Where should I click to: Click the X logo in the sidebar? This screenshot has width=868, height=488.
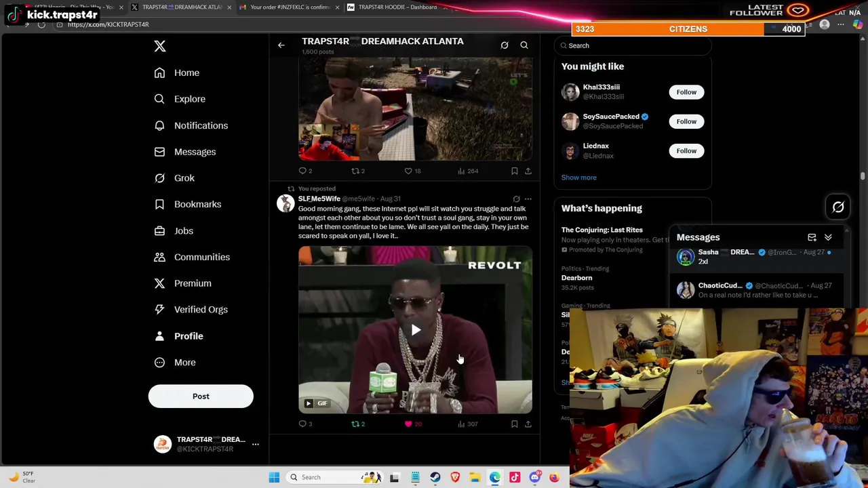160,46
